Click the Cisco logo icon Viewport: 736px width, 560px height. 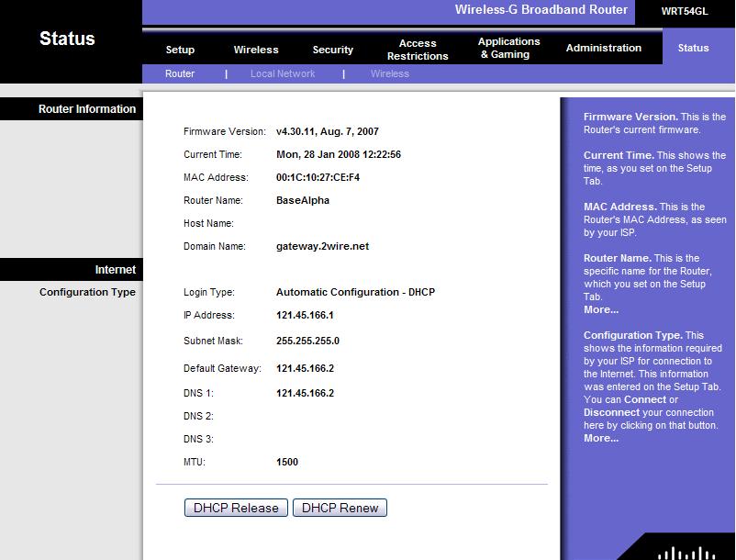pos(686,553)
